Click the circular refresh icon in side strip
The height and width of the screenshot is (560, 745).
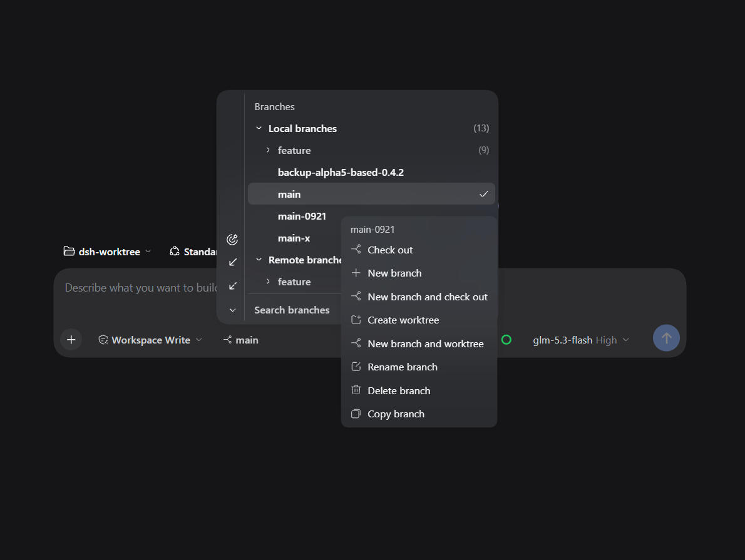click(x=232, y=240)
